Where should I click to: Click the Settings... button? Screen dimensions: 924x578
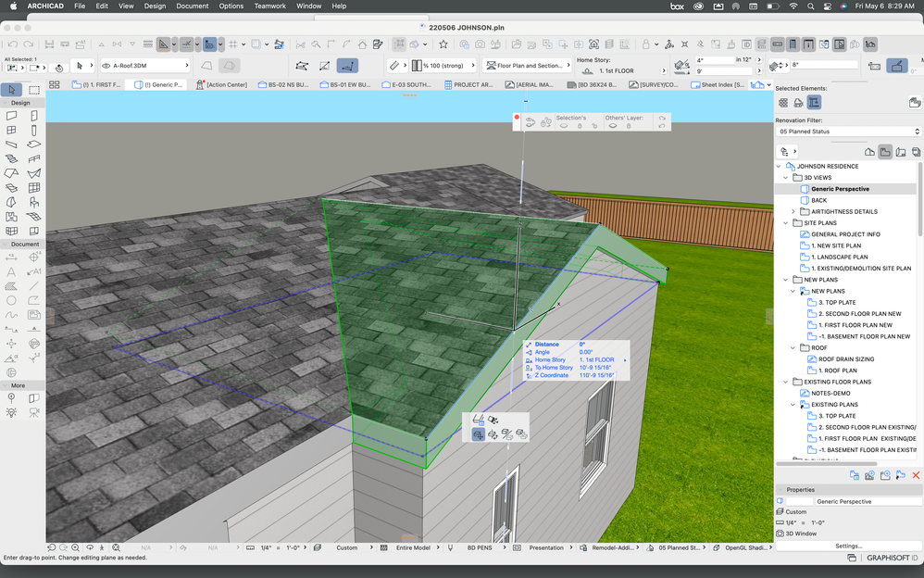847,546
